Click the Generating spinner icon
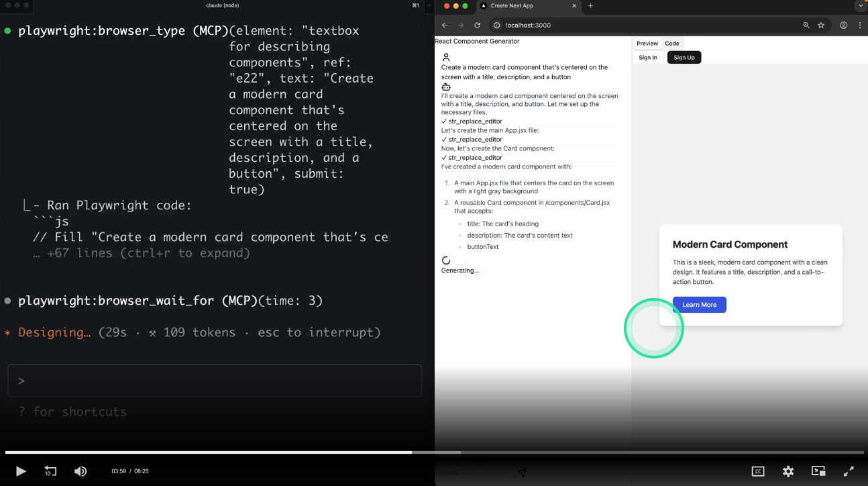The width and height of the screenshot is (868, 486). click(446, 260)
